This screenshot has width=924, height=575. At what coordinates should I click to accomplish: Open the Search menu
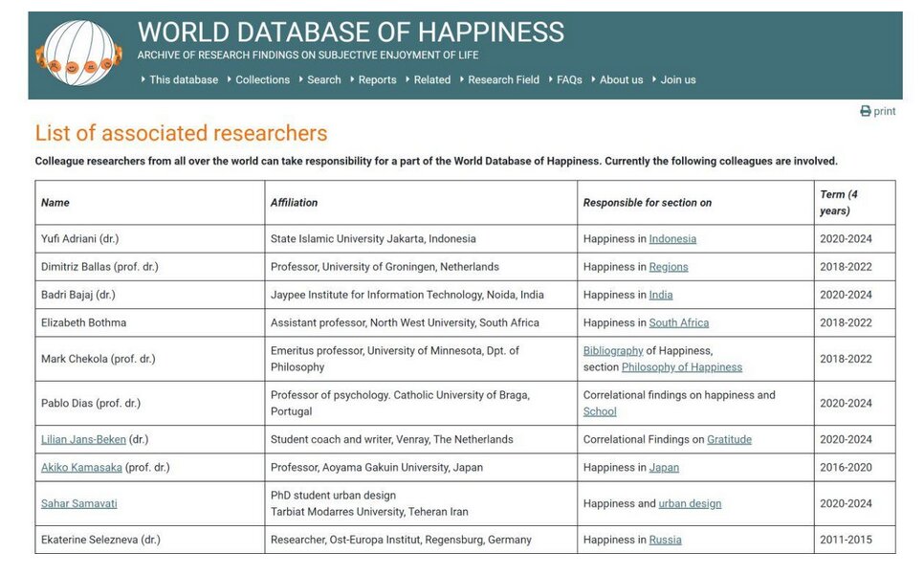pos(323,79)
